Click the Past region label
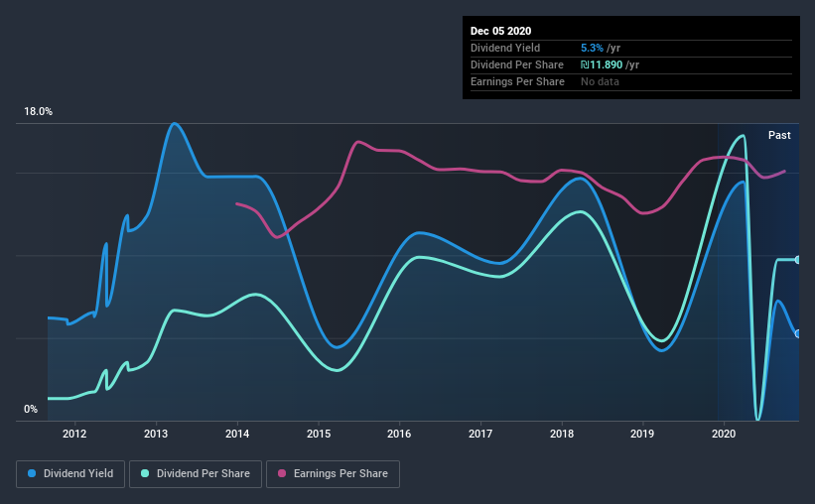The width and height of the screenshot is (815, 504). tap(779, 135)
